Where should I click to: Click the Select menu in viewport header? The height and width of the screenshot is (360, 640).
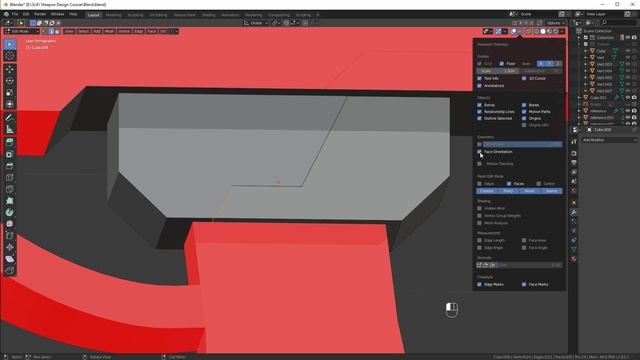pos(83,31)
